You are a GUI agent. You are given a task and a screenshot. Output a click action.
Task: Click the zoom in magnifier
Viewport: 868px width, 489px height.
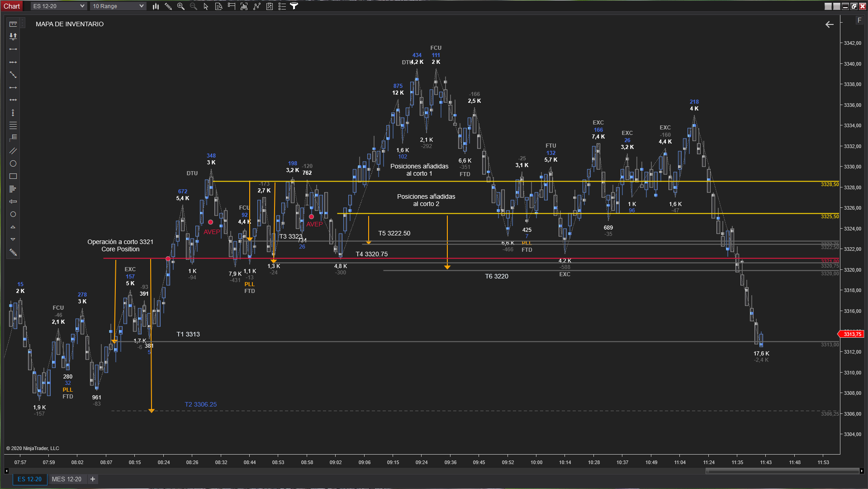click(x=181, y=6)
